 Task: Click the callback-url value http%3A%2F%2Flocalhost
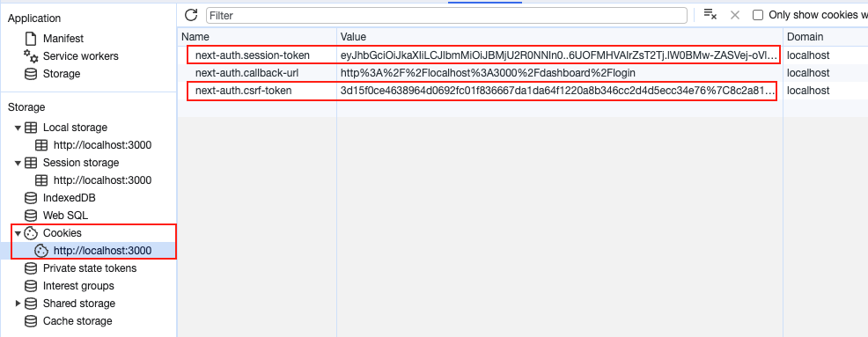[x=488, y=73]
